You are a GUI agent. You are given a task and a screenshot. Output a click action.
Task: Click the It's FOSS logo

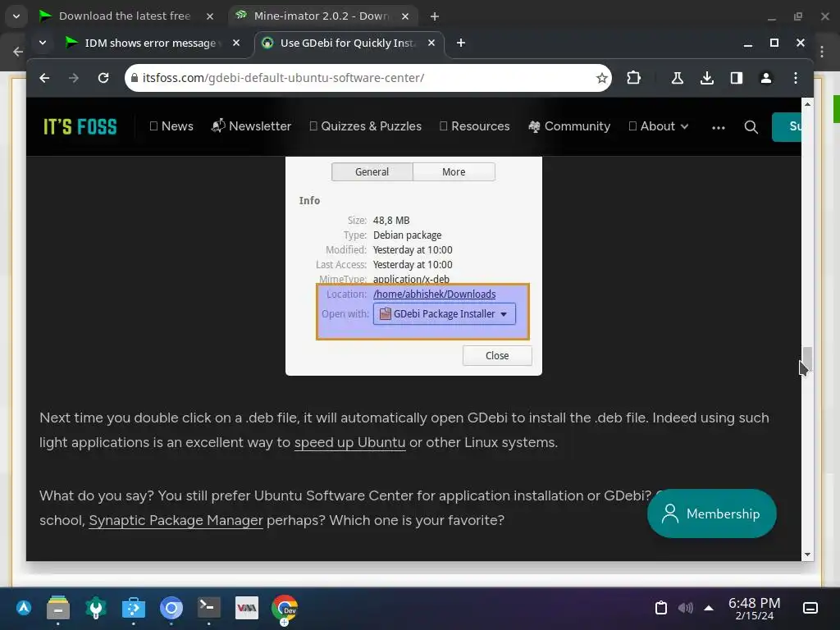pos(80,127)
